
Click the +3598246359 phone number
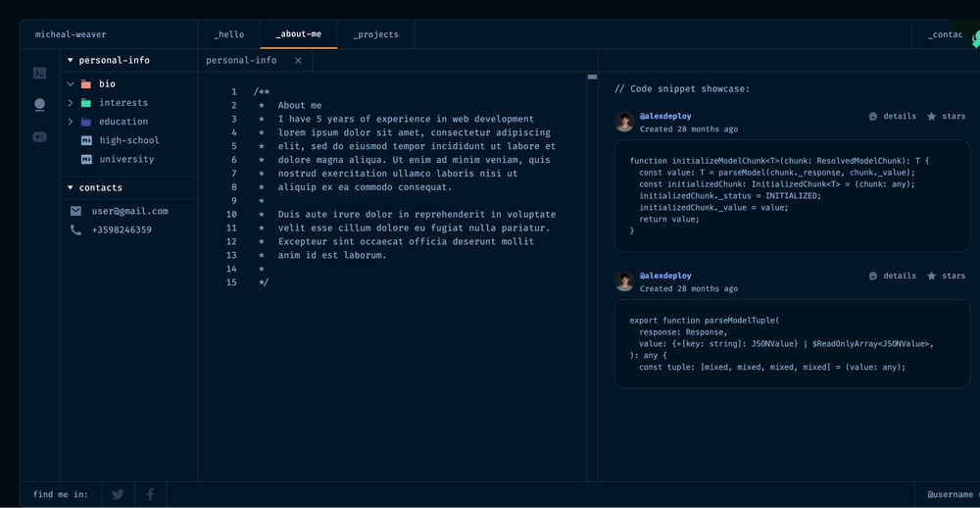(x=122, y=229)
